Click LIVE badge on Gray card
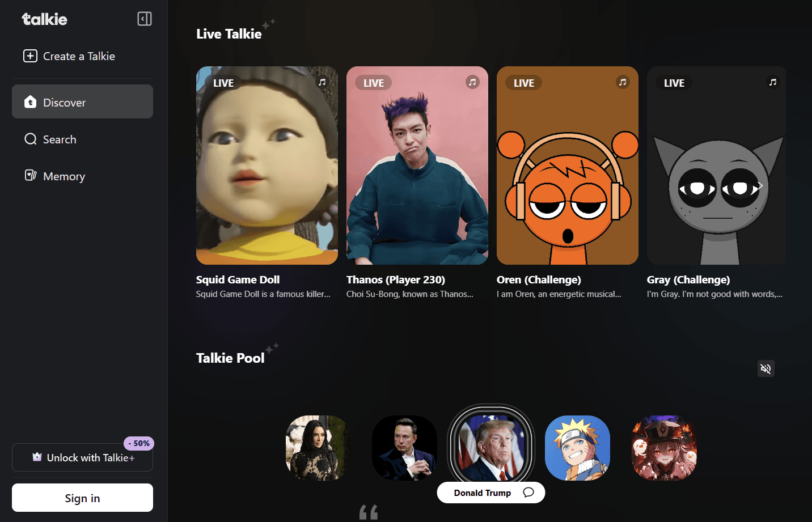 coord(674,83)
